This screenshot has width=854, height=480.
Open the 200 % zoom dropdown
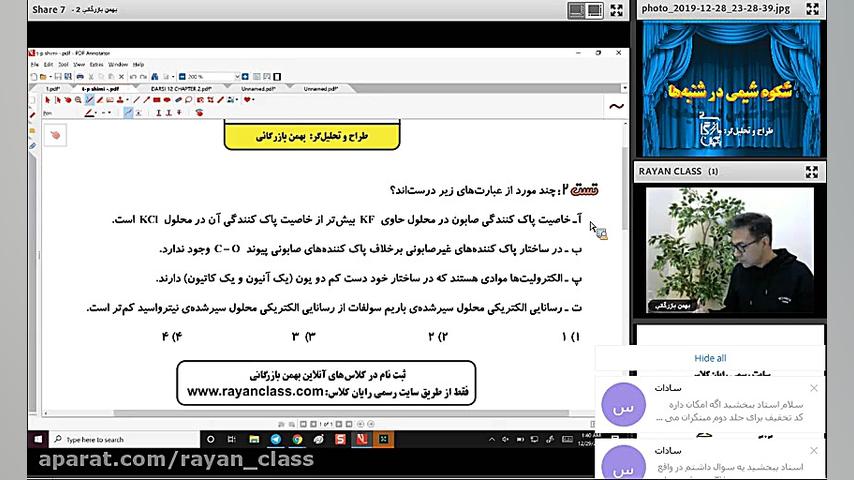pos(237,77)
